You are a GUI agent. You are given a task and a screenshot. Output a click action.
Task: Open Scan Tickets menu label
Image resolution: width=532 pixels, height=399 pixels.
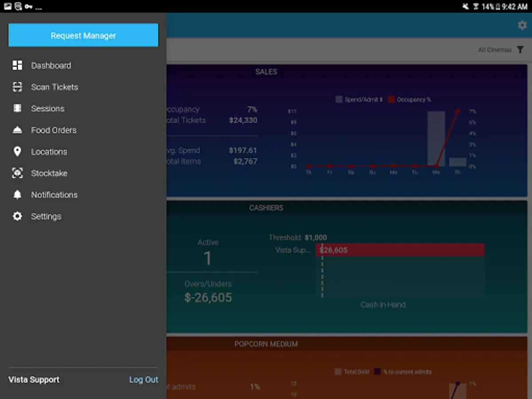tap(55, 87)
